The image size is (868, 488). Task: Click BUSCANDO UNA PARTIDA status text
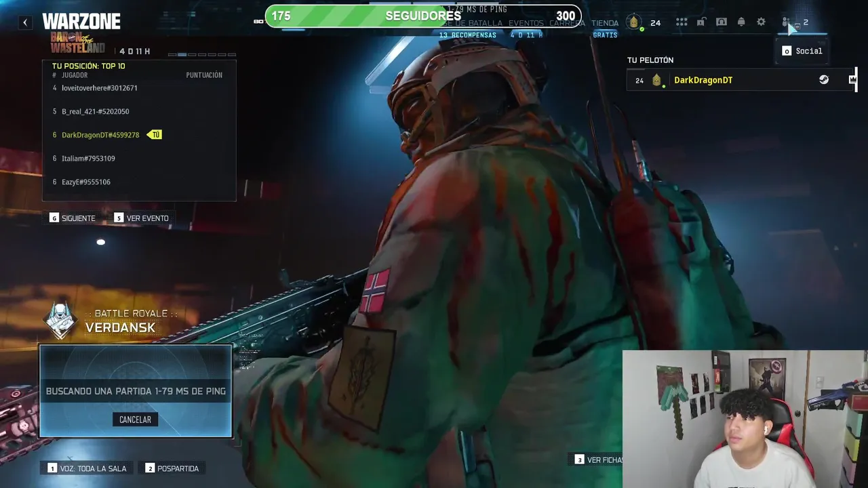136,391
